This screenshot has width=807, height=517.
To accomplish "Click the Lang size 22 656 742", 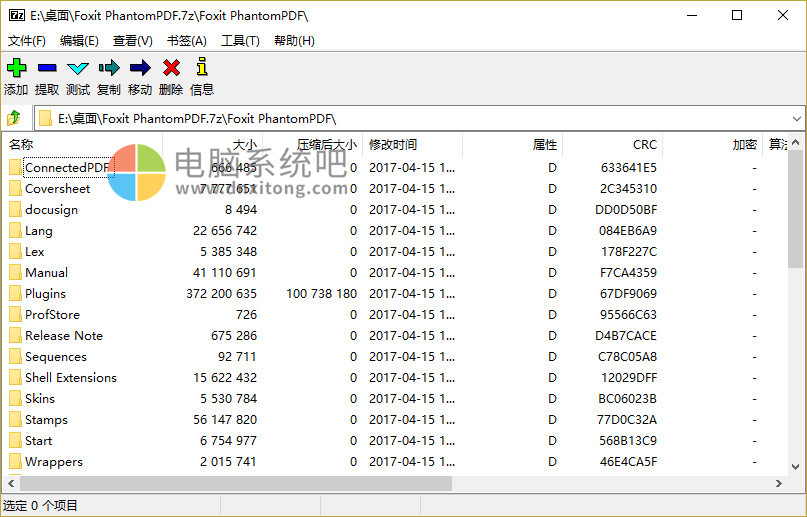I will (x=225, y=231).
